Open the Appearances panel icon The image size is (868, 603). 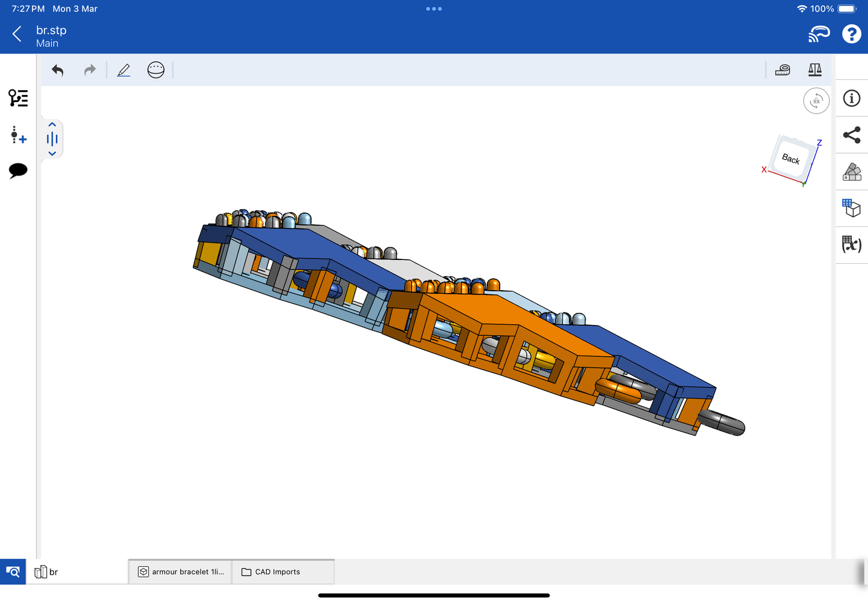[x=851, y=172]
